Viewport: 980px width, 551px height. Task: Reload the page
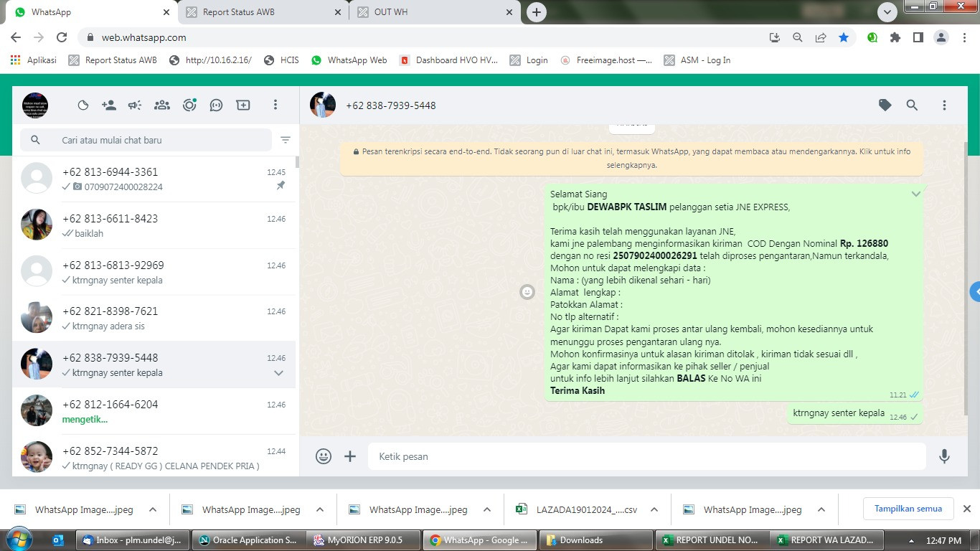(x=62, y=37)
